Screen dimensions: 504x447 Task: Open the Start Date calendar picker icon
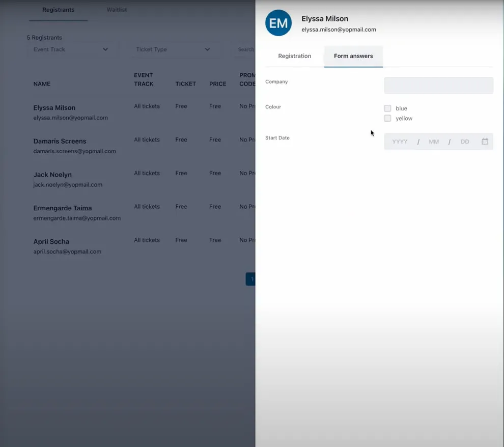(x=485, y=142)
